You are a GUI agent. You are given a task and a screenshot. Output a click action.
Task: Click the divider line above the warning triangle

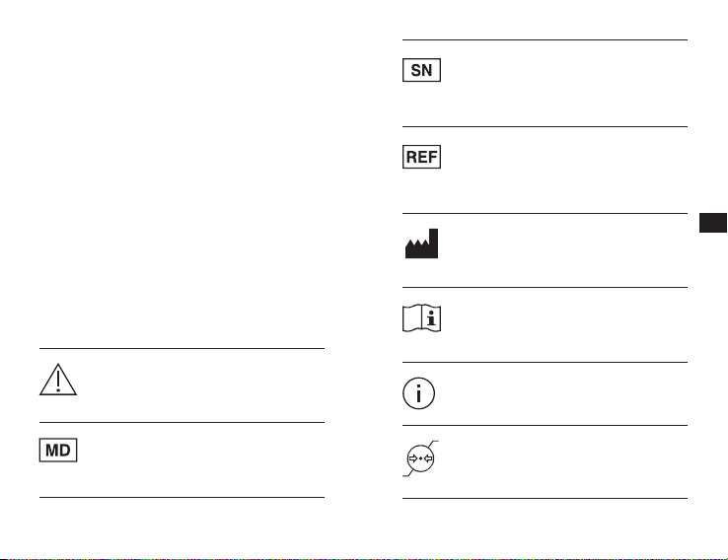pos(182,348)
